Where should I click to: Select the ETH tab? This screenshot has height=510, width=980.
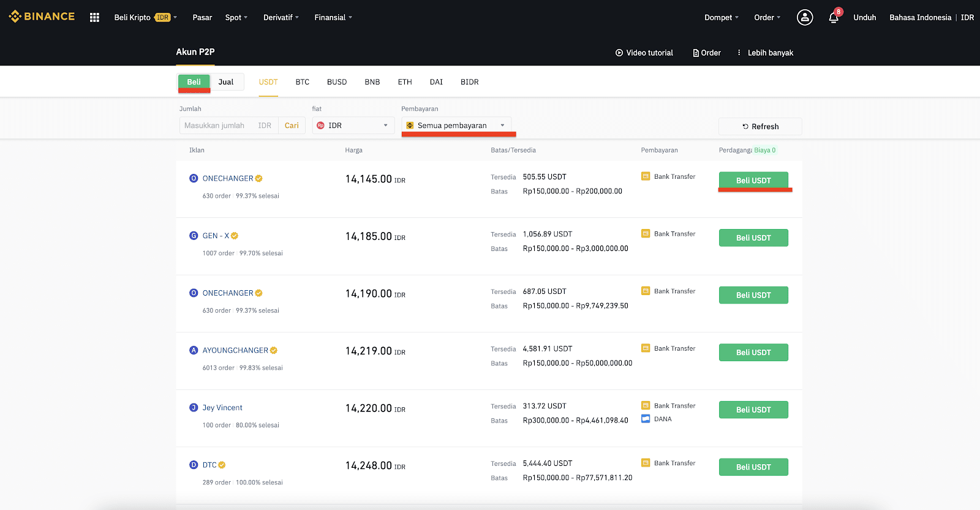[405, 82]
